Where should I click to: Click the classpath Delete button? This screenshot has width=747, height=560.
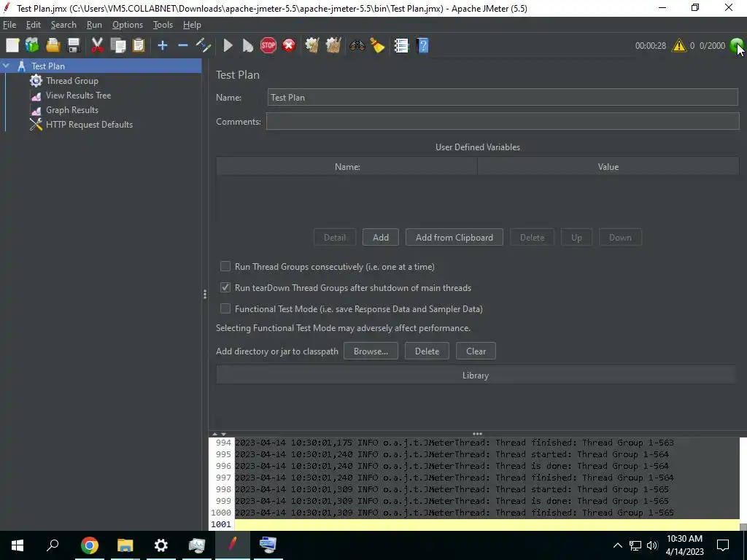[x=427, y=351]
